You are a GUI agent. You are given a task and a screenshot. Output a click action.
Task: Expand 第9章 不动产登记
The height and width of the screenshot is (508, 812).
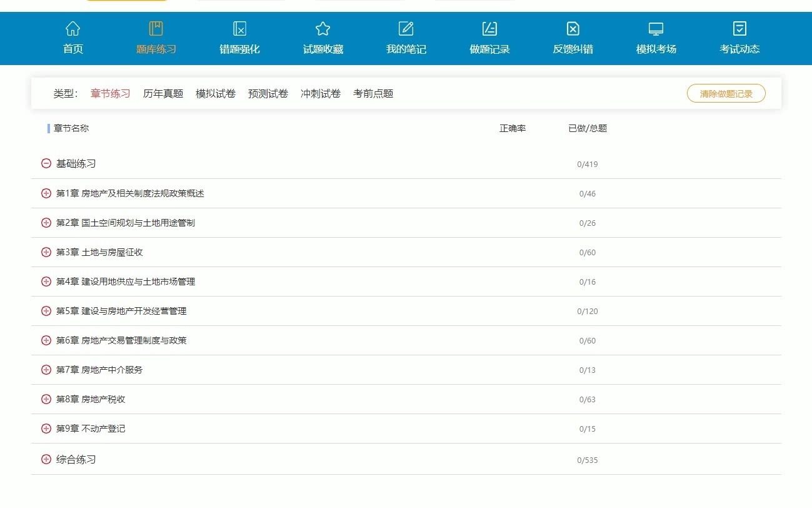pyautogui.click(x=46, y=429)
